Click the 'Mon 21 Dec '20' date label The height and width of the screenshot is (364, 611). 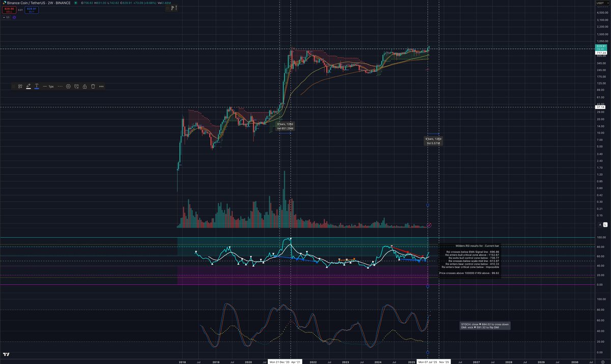[x=280, y=361]
